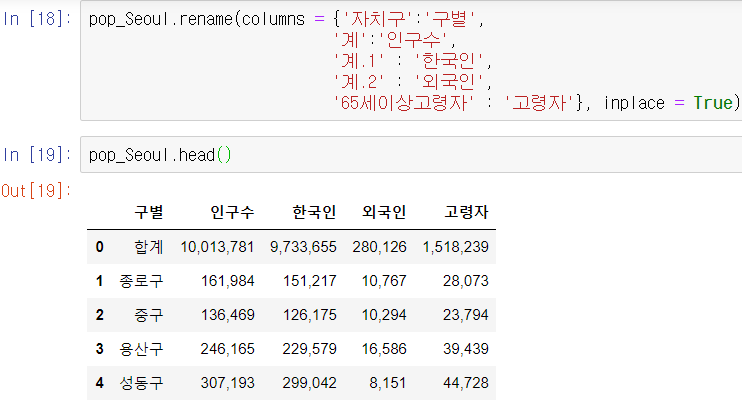Viewport: 742px width, 401px height.
Task: Click row index 4 in the table
Action: pyautogui.click(x=99, y=383)
